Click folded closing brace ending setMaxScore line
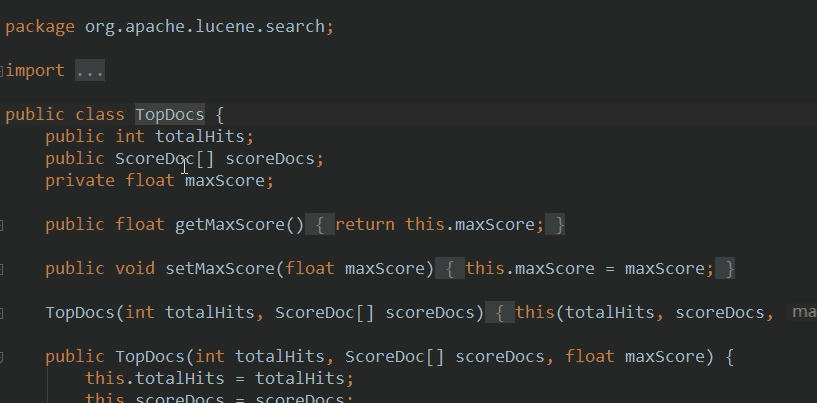The width and height of the screenshot is (817, 403). point(725,268)
